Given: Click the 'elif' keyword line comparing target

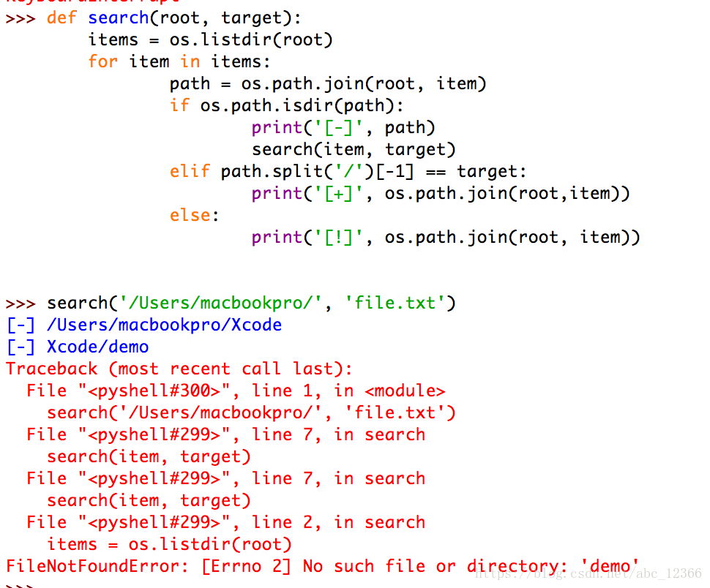Looking at the screenshot, I should tap(348, 171).
